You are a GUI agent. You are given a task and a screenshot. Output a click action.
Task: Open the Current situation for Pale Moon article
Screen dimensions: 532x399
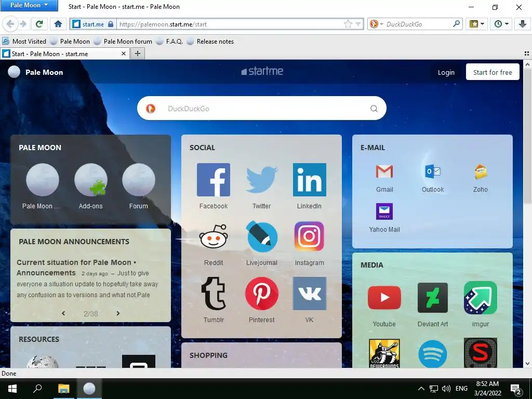(76, 268)
